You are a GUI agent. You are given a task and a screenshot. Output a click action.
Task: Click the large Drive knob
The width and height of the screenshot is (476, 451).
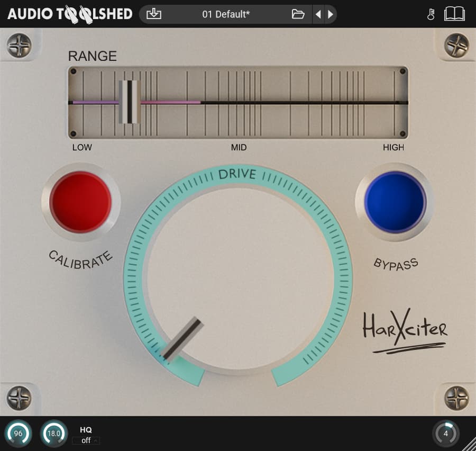coord(240,278)
